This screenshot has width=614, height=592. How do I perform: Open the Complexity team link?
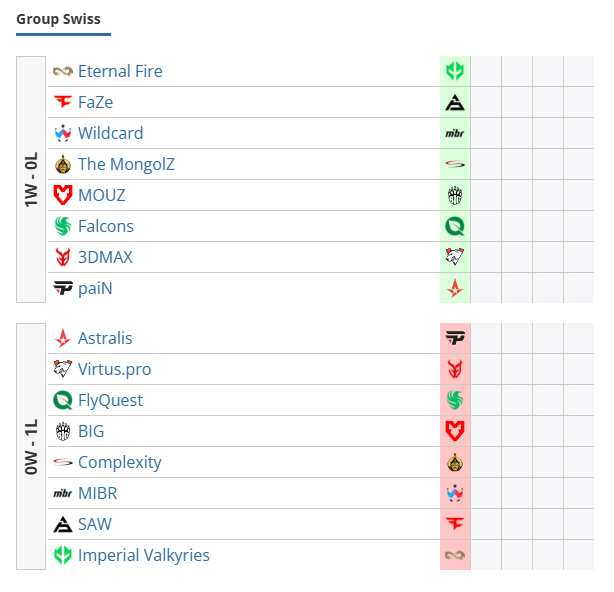(119, 462)
